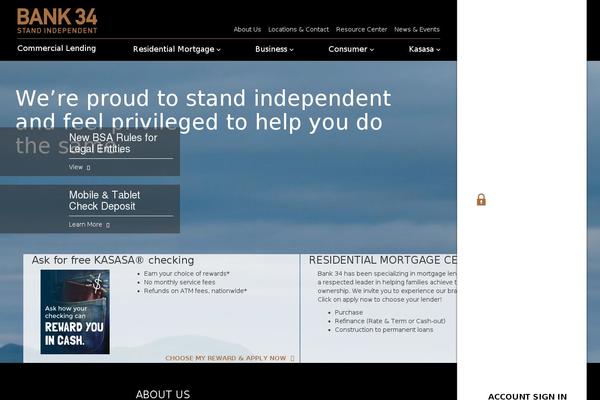This screenshot has height=400, width=600.
Task: Click the Bank 34 Stand Independent logo
Action: coord(57,21)
